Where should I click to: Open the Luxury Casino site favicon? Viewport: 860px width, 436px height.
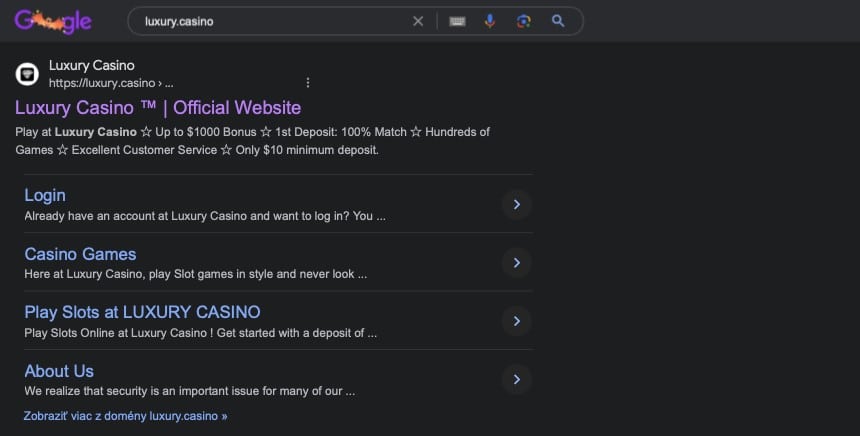[27, 74]
